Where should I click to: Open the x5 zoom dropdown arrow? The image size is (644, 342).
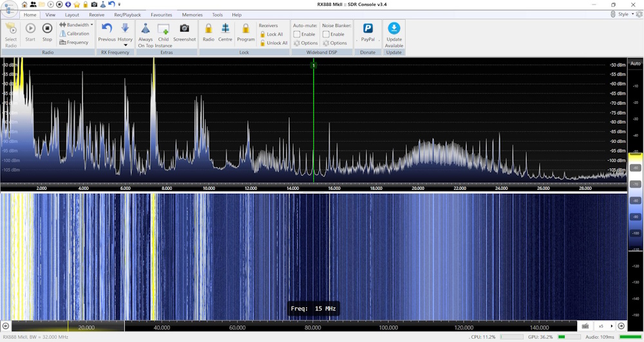pyautogui.click(x=611, y=326)
